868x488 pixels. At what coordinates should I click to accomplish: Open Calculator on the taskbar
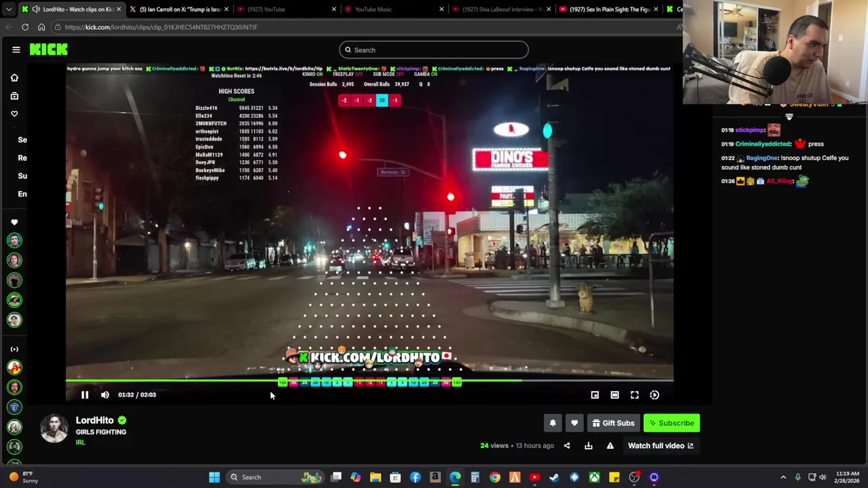coord(475,477)
